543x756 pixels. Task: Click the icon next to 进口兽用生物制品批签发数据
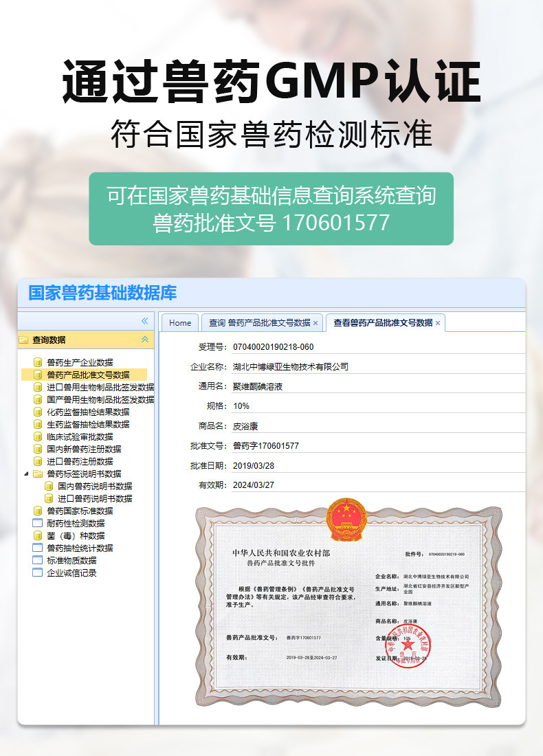point(38,387)
